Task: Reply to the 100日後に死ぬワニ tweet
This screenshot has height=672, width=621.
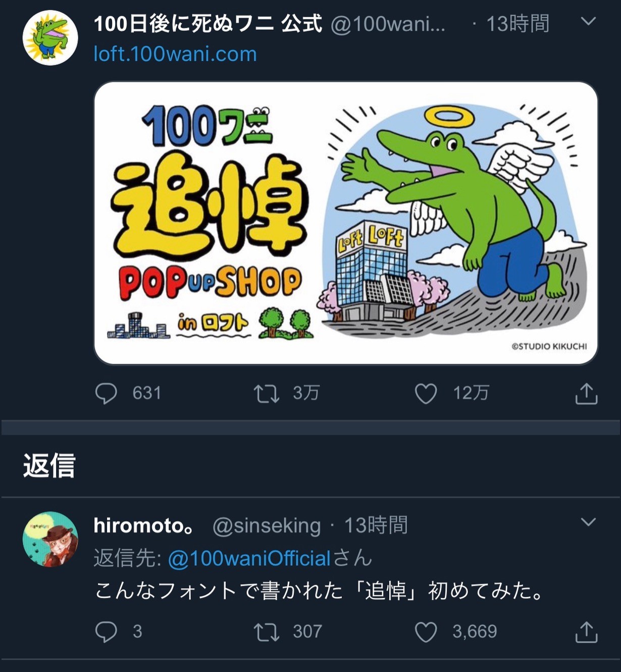Action: click(x=106, y=394)
